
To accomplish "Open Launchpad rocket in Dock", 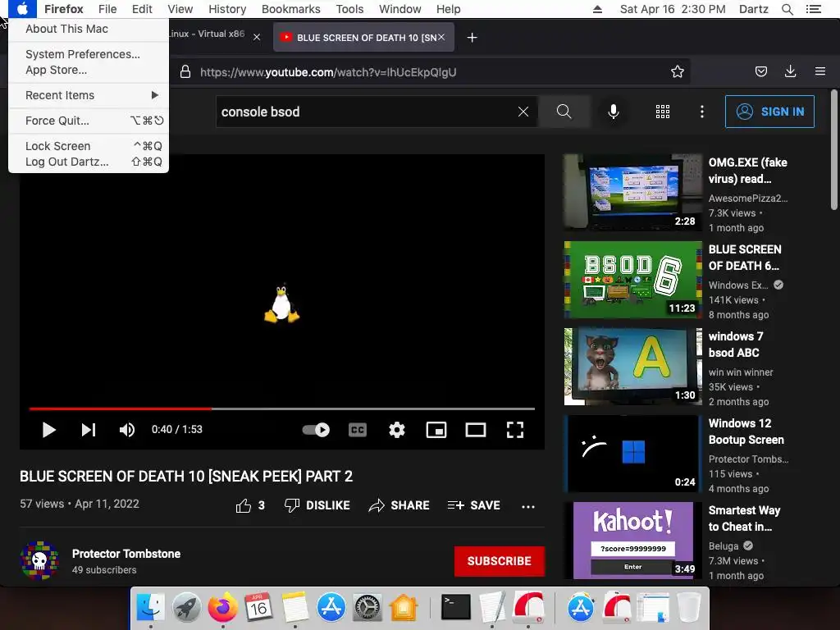I will [186, 608].
